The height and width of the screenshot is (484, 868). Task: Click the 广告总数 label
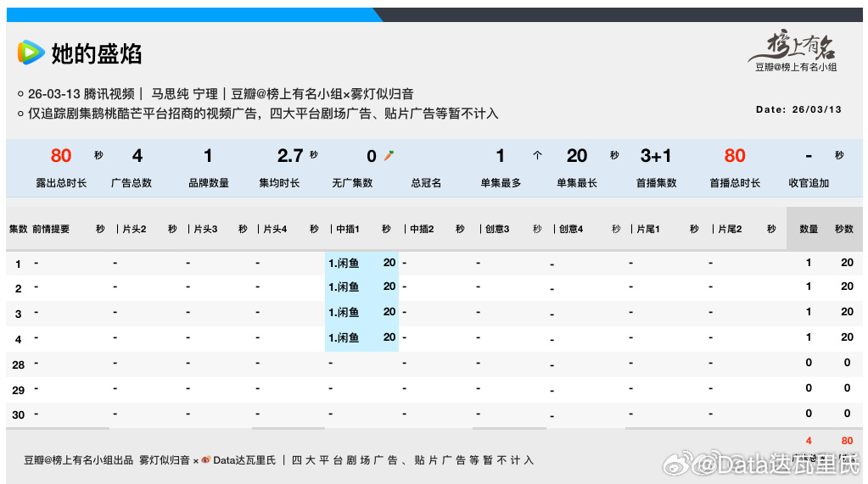(x=132, y=182)
